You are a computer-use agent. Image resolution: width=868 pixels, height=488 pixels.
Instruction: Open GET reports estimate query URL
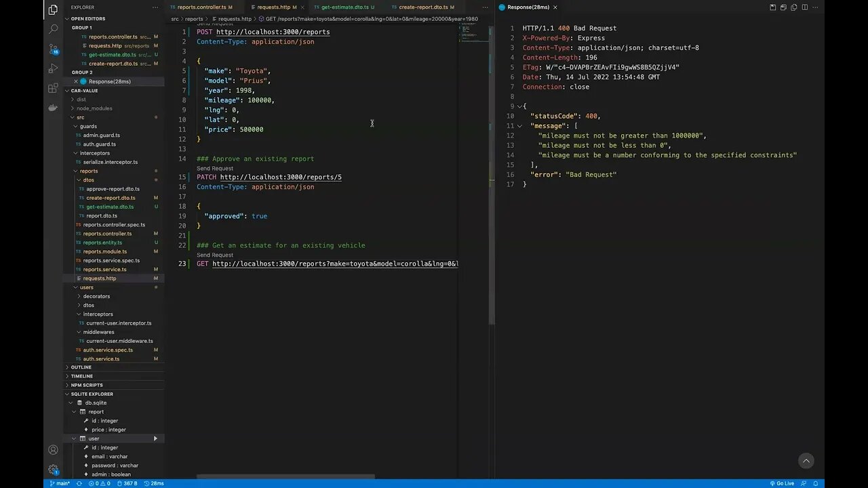335,264
